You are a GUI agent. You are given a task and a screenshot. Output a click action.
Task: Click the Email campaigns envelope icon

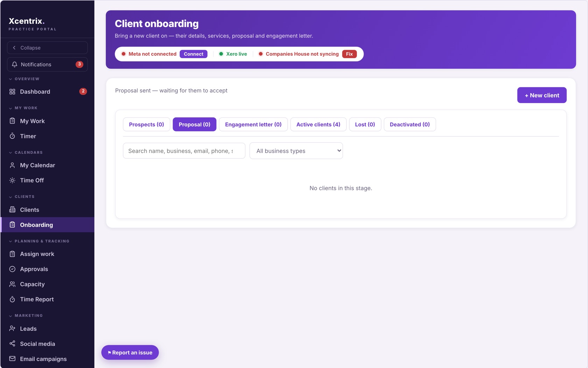point(12,359)
